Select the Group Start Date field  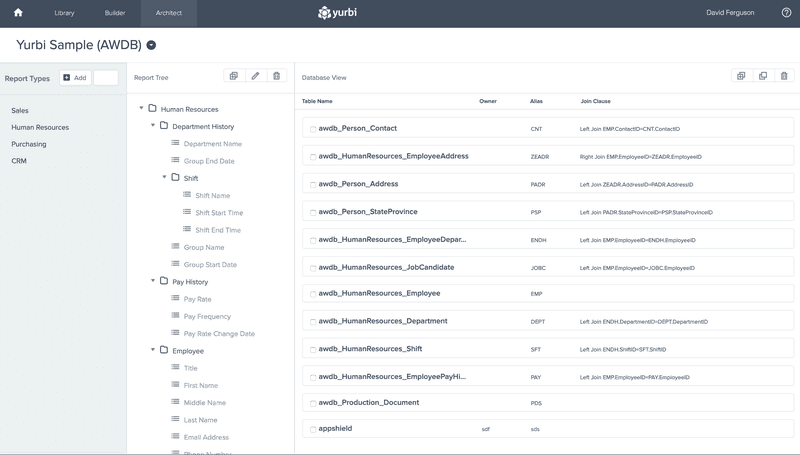pyautogui.click(x=210, y=264)
